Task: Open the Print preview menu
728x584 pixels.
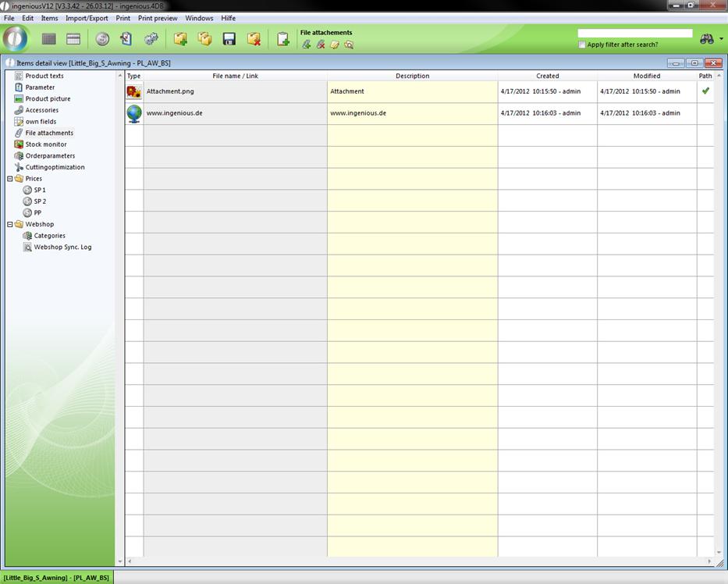Action: click(x=158, y=18)
